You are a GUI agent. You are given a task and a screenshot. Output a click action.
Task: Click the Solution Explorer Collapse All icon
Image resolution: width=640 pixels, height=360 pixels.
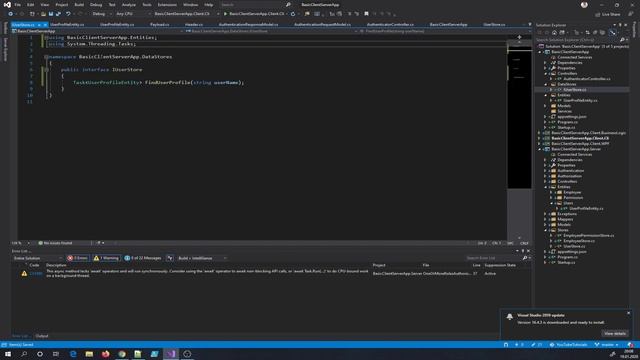point(595,33)
